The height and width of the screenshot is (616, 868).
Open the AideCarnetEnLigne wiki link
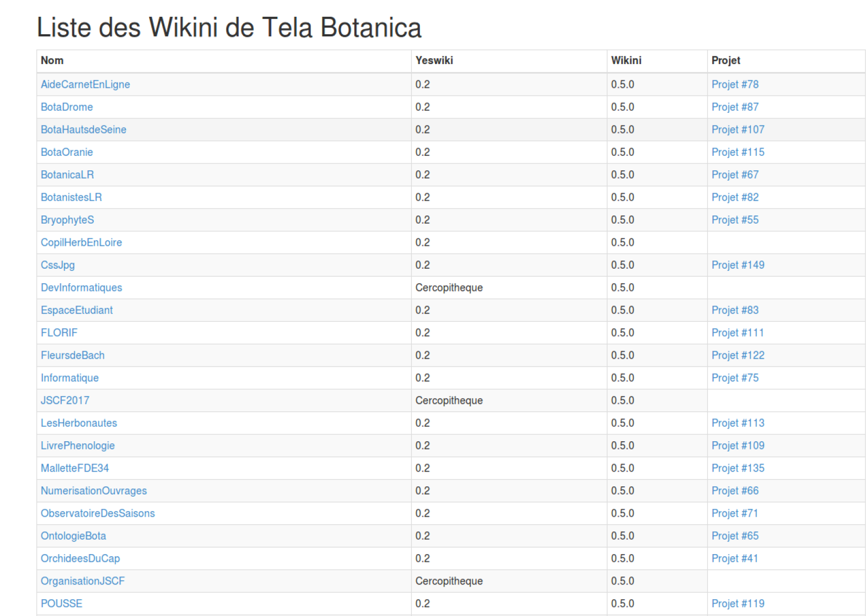tap(85, 84)
